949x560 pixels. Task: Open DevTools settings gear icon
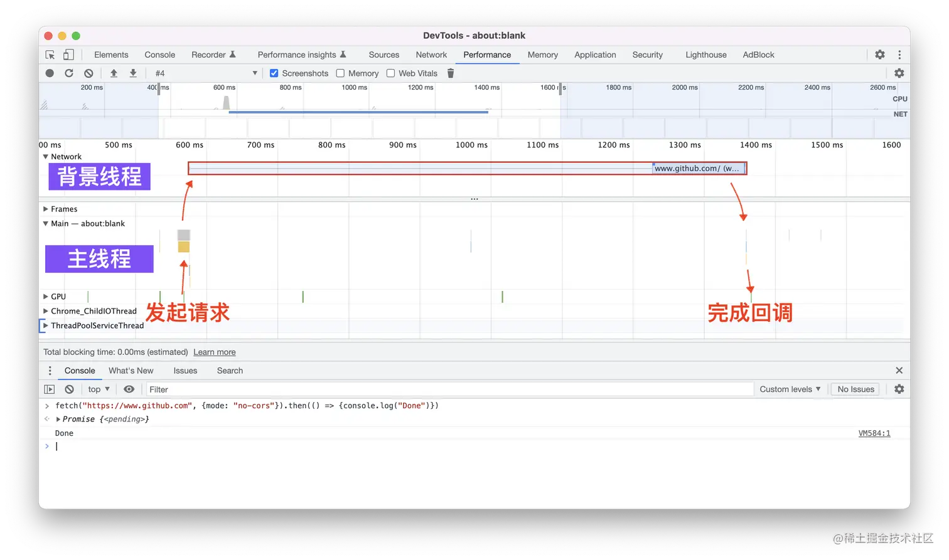click(x=880, y=55)
